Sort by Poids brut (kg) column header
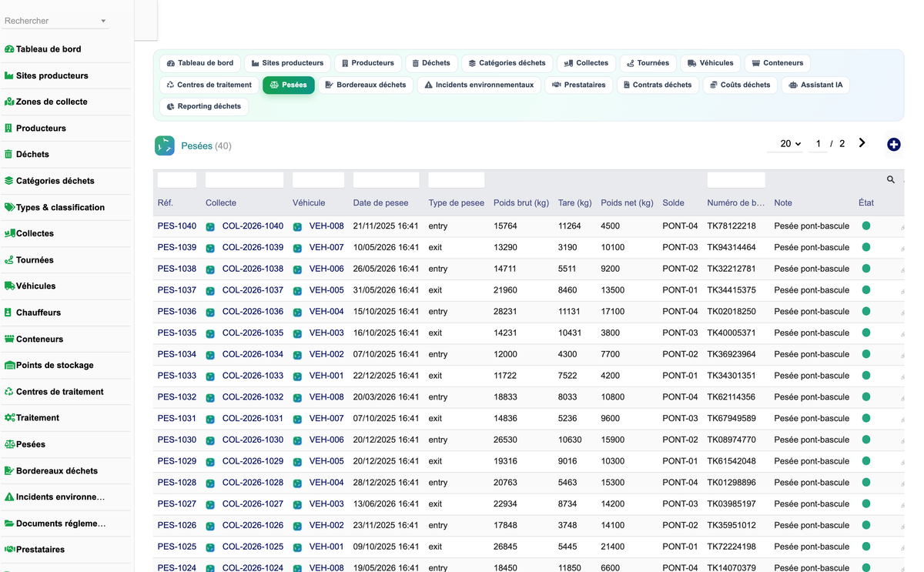 [521, 203]
